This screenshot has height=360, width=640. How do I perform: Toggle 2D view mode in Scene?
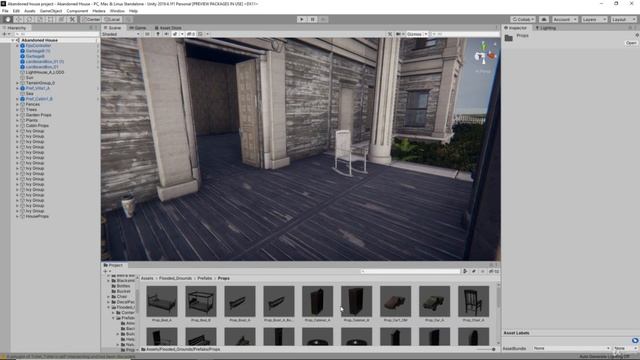147,34
